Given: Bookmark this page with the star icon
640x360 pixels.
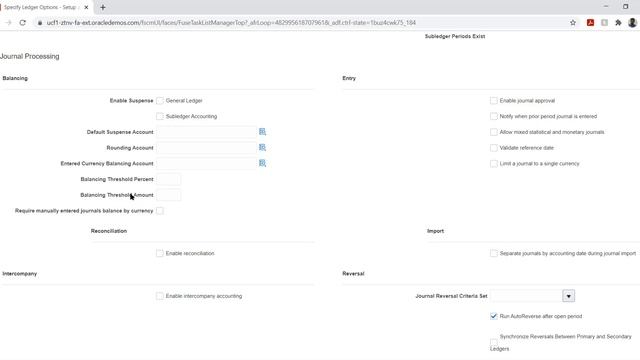Looking at the screenshot, I should [x=573, y=23].
